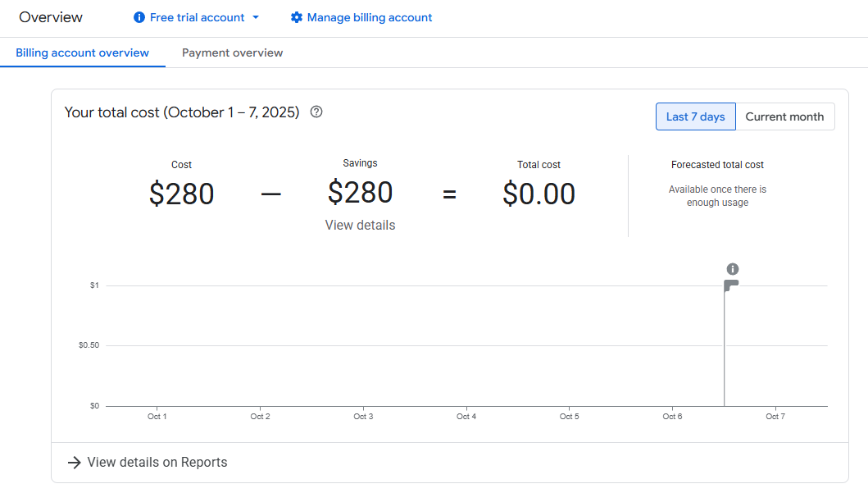Open the Free trial account dropdown
Image resolution: width=868 pixels, height=493 pixels.
coord(198,17)
